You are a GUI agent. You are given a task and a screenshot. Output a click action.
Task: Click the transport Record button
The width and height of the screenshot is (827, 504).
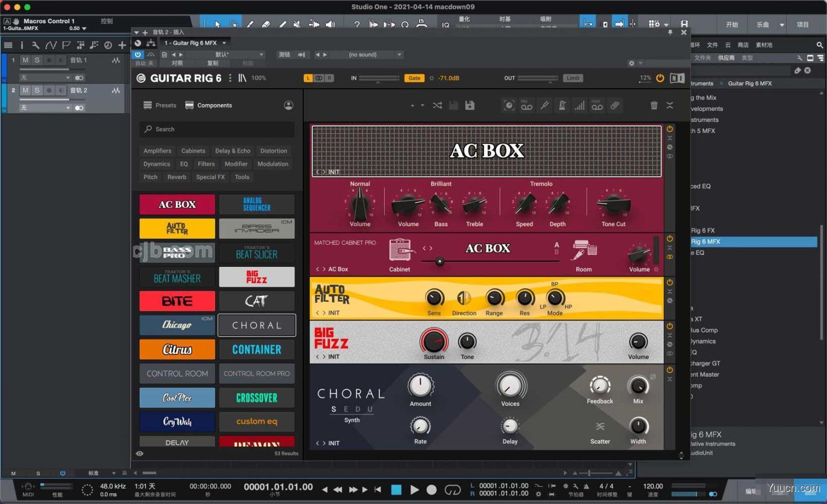pos(432,490)
